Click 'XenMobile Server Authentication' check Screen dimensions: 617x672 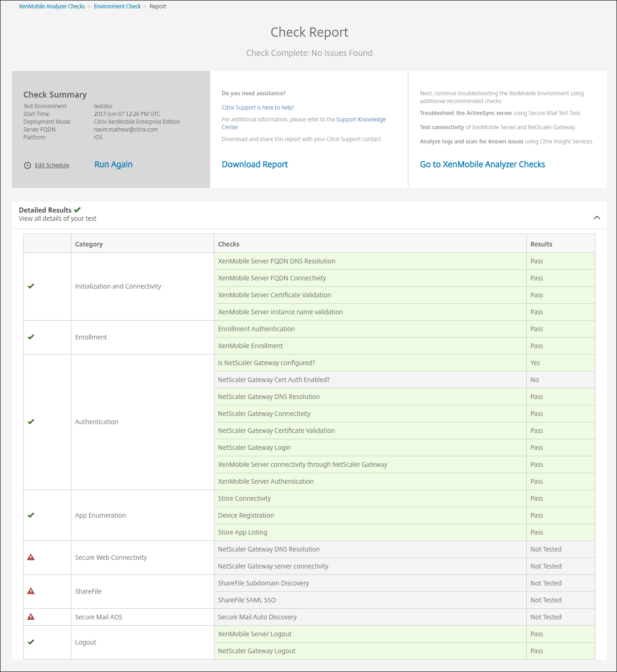tap(370, 481)
